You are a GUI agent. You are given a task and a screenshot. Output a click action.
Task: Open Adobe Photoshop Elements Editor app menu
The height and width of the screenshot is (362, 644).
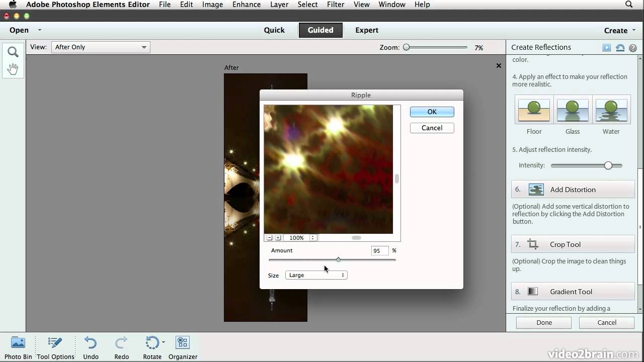[x=88, y=5]
